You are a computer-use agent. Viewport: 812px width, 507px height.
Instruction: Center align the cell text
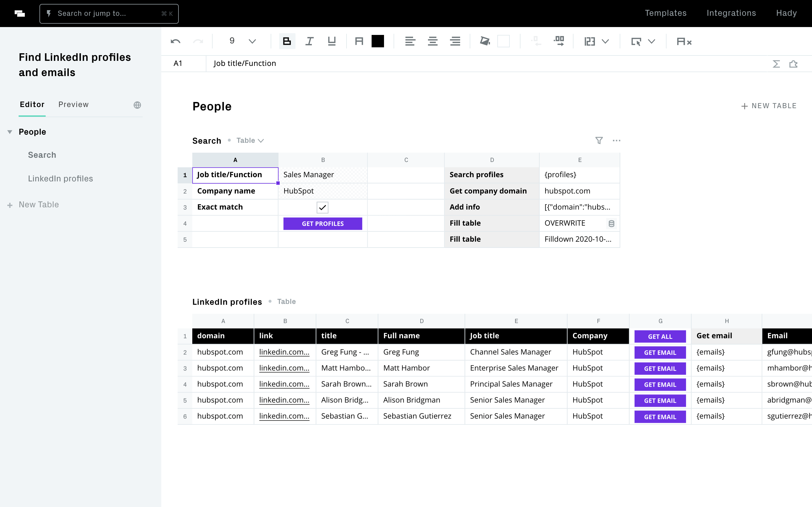coord(433,42)
